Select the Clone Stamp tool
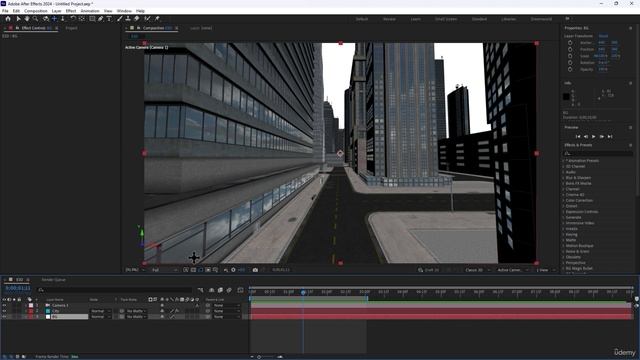Viewport: 640px width, 360px height. [x=128, y=19]
